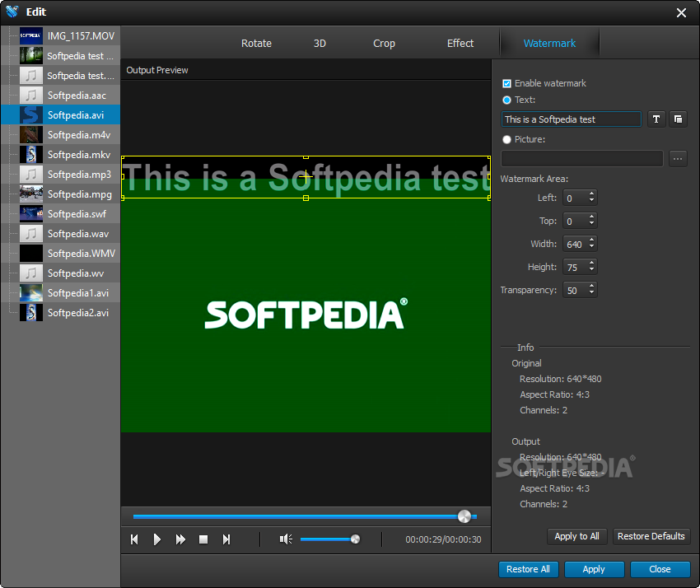Increase the Width value stepper
Image resolution: width=700 pixels, height=588 pixels.
pyautogui.click(x=591, y=240)
